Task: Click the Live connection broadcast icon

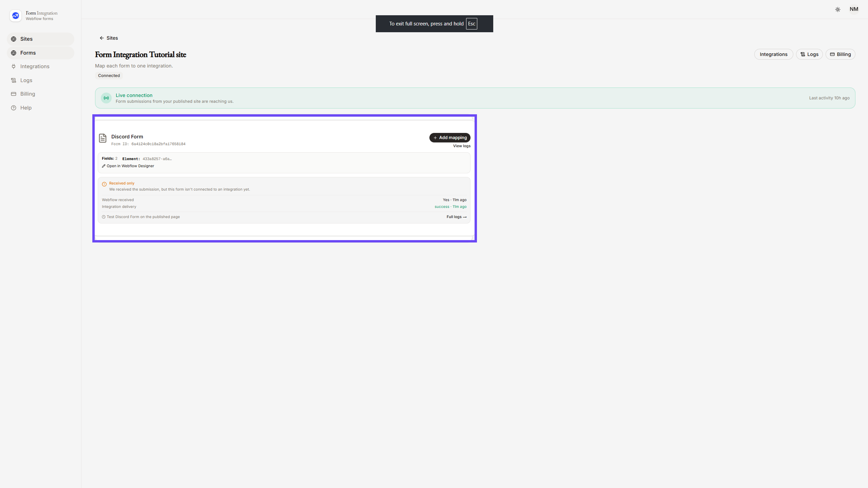Action: [106, 98]
